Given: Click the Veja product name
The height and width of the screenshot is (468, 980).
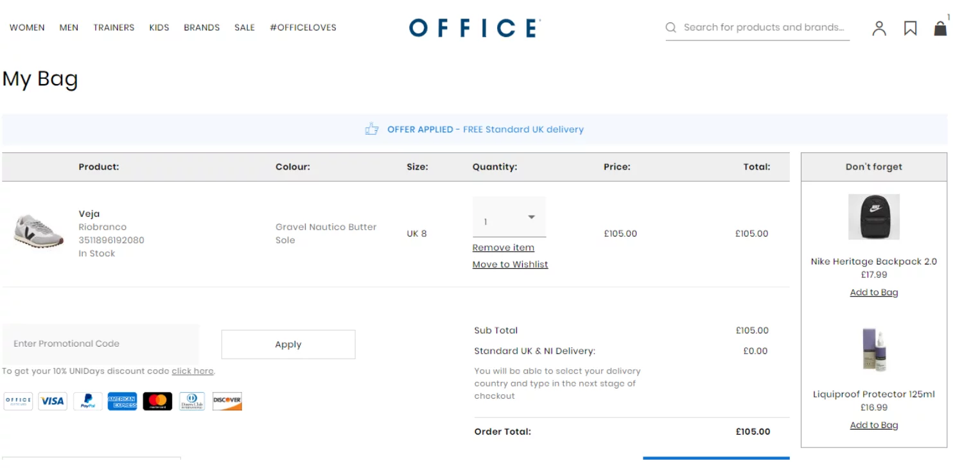Looking at the screenshot, I should [x=89, y=214].
